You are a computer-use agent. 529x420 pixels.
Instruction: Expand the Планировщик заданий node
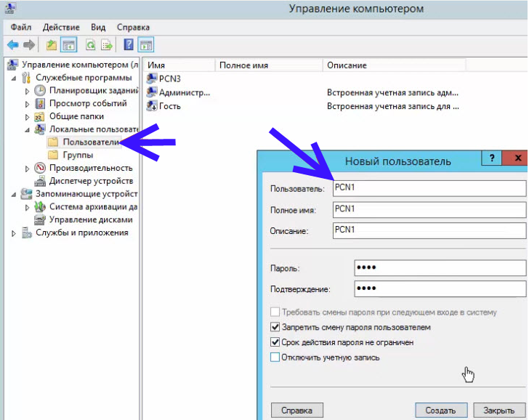28,91
